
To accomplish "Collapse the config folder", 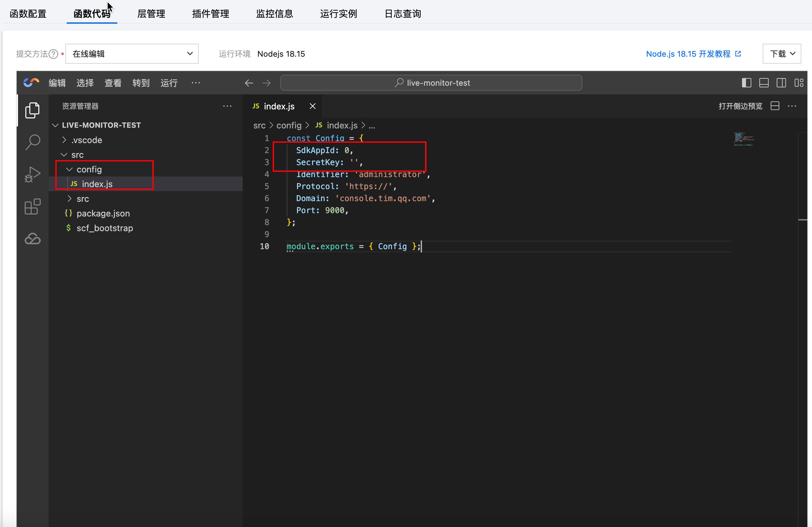I will [89, 169].
